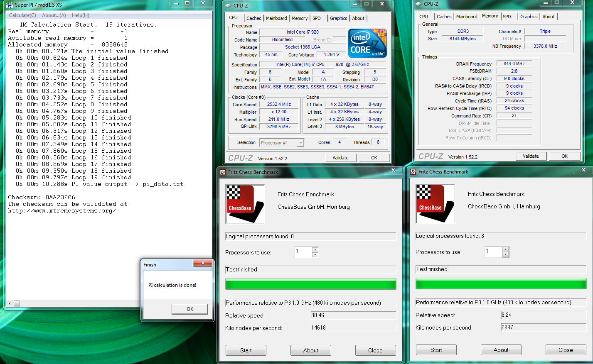Click the CAS# Latency value 9.0 clocks

click(514, 78)
